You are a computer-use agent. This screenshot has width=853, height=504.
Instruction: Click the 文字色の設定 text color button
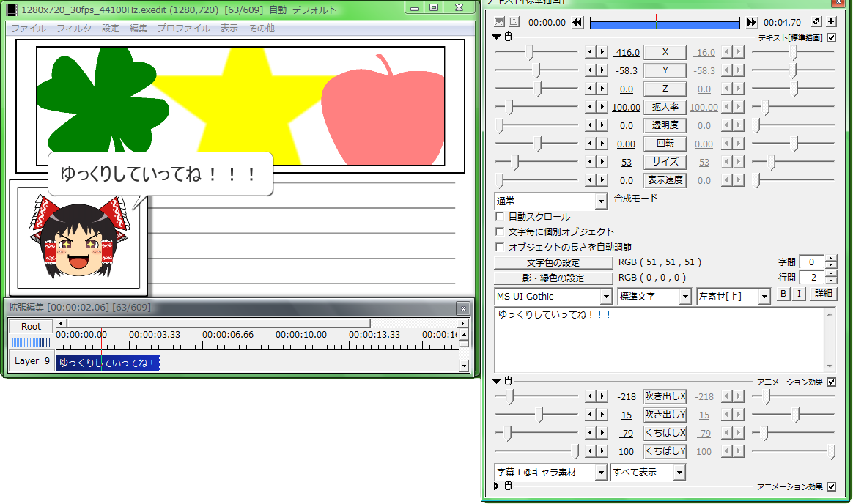553,262
